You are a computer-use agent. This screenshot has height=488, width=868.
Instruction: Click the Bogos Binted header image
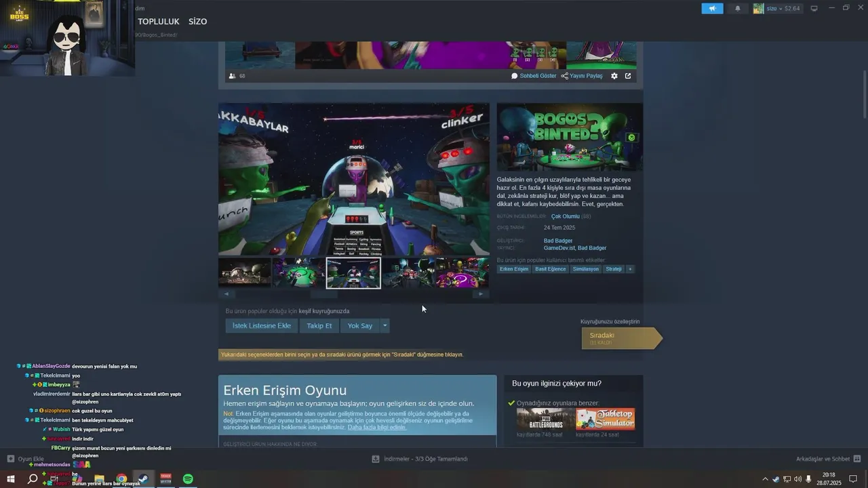coord(570,137)
